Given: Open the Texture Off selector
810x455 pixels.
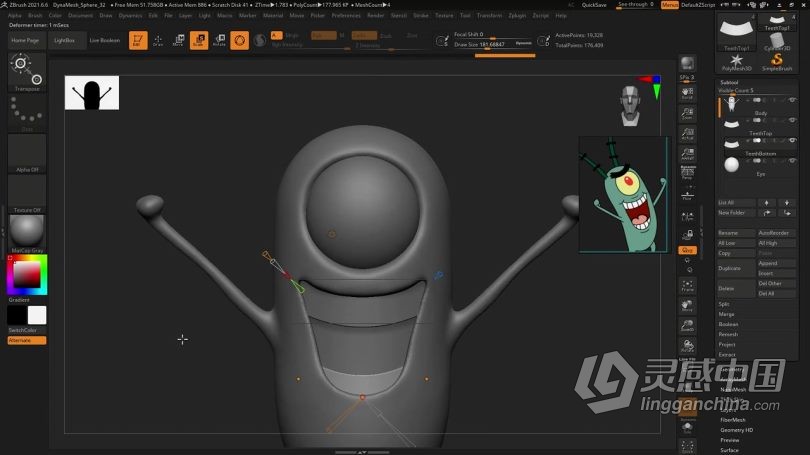Looking at the screenshot, I should (27, 194).
